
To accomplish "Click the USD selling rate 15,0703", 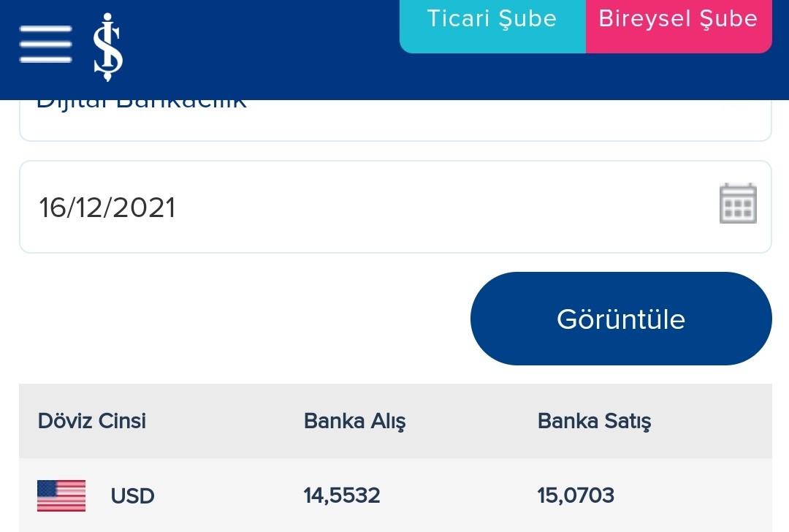I will point(576,495).
